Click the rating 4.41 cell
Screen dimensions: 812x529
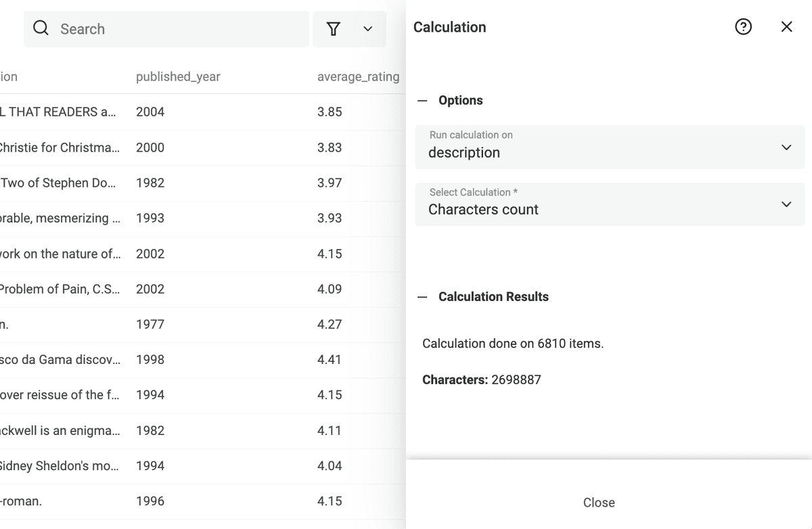pyautogui.click(x=330, y=359)
